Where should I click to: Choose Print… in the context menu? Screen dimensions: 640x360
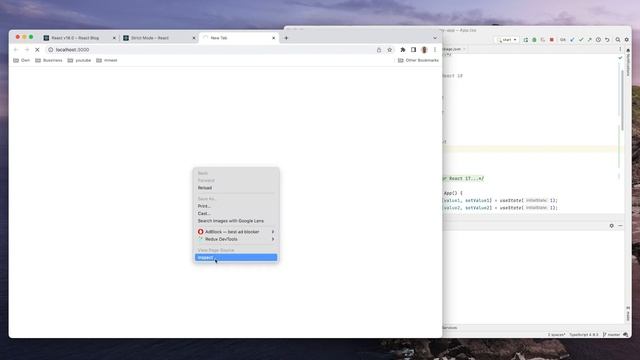(x=236, y=206)
